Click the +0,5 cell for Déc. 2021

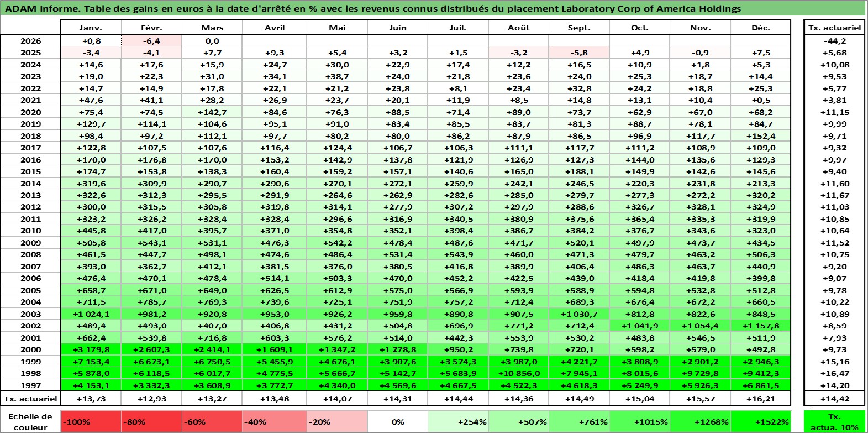(761, 100)
